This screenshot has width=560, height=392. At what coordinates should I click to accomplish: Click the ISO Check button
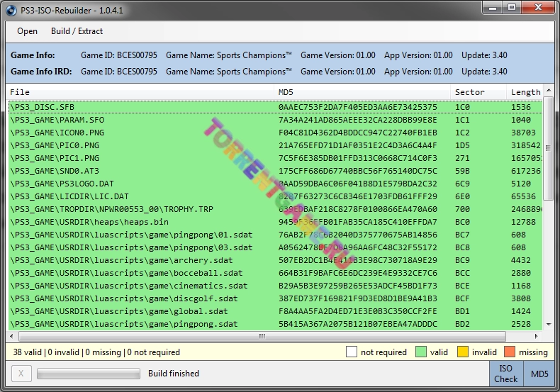point(505,374)
